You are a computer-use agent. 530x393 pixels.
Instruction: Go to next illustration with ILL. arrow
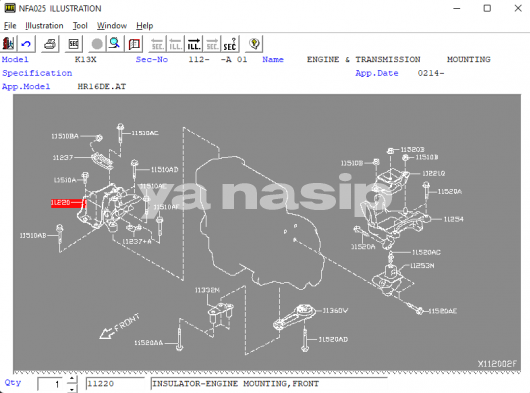194,44
